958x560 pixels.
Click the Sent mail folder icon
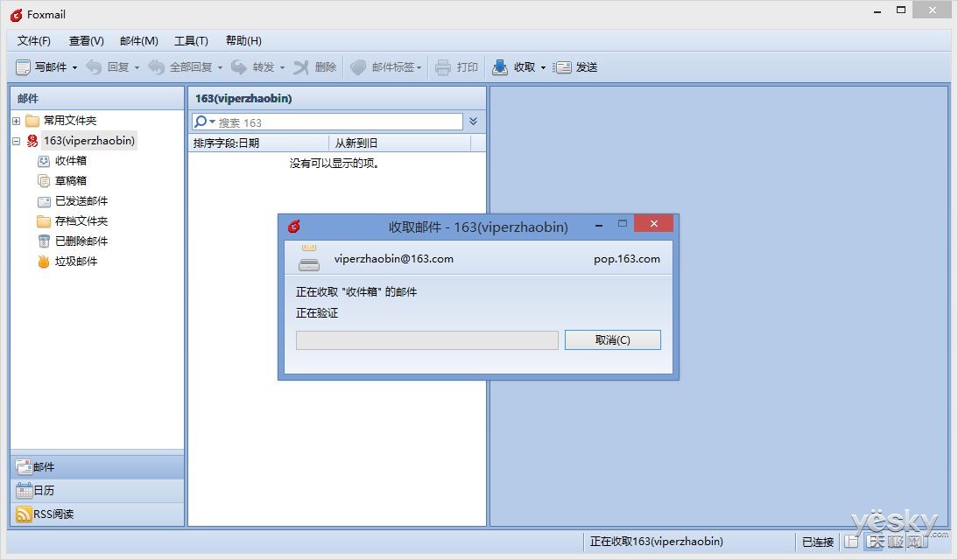[44, 201]
